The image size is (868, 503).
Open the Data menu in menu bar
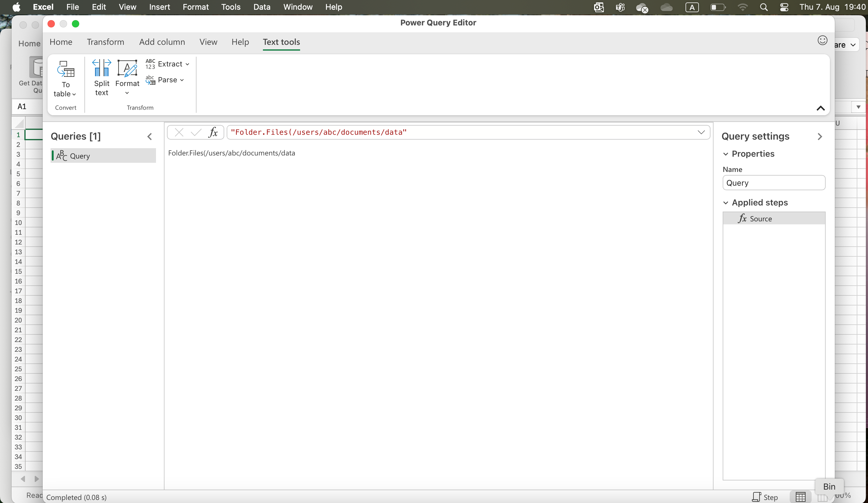262,7
